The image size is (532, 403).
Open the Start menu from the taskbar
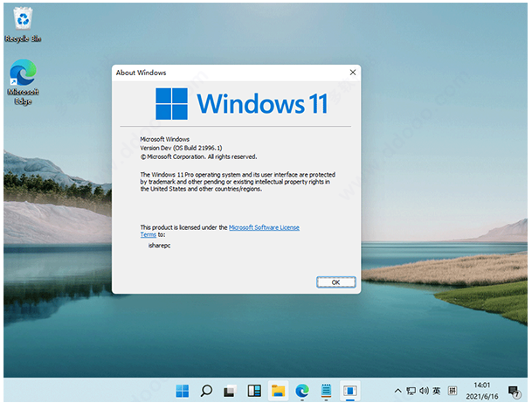click(x=183, y=391)
